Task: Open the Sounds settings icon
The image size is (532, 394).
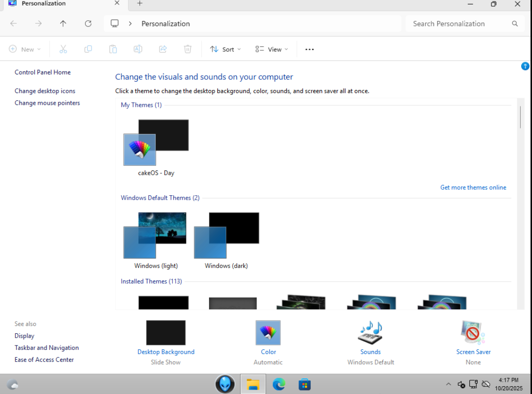Action: pyautogui.click(x=370, y=333)
